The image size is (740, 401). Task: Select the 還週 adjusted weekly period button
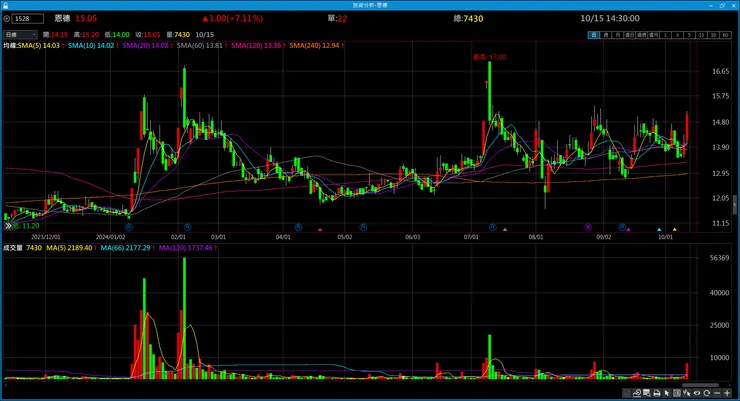(642, 35)
